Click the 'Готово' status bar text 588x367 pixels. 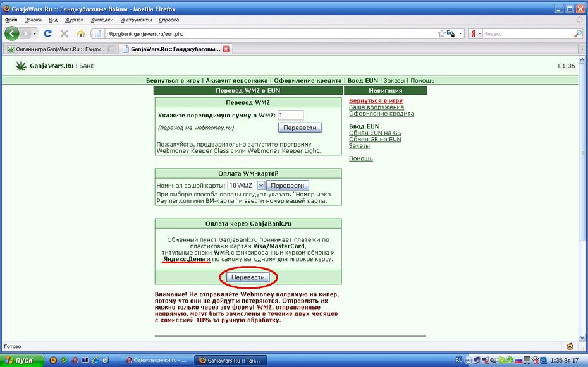(x=13, y=346)
